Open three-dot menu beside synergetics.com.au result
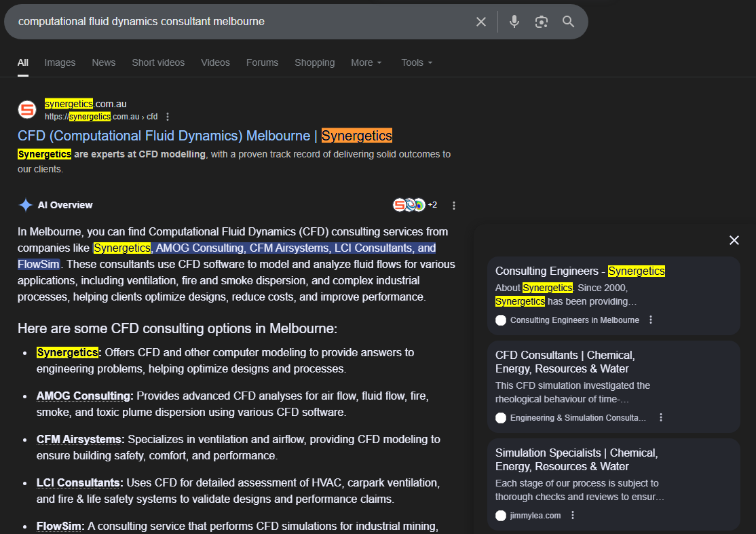This screenshot has width=756, height=534. point(168,117)
